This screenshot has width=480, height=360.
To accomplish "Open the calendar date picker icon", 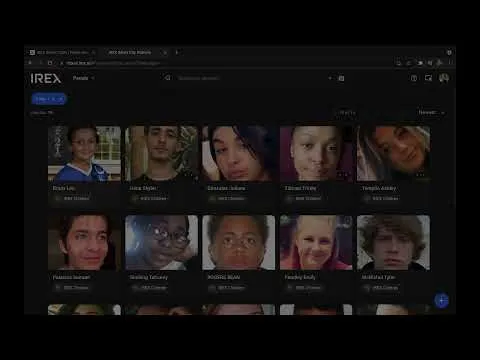I will pyautogui.click(x=341, y=78).
